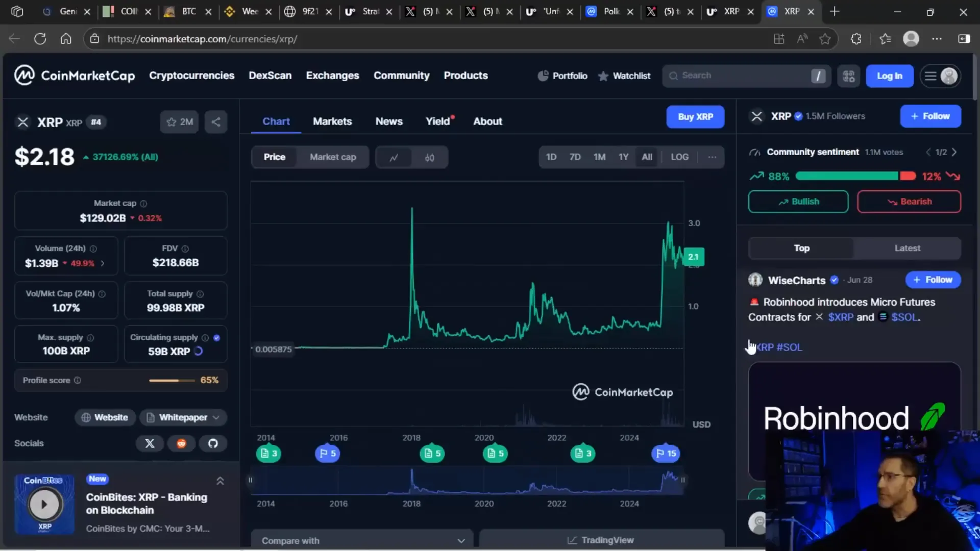
Task: Open the hamburger profile menu
Action: [940, 76]
